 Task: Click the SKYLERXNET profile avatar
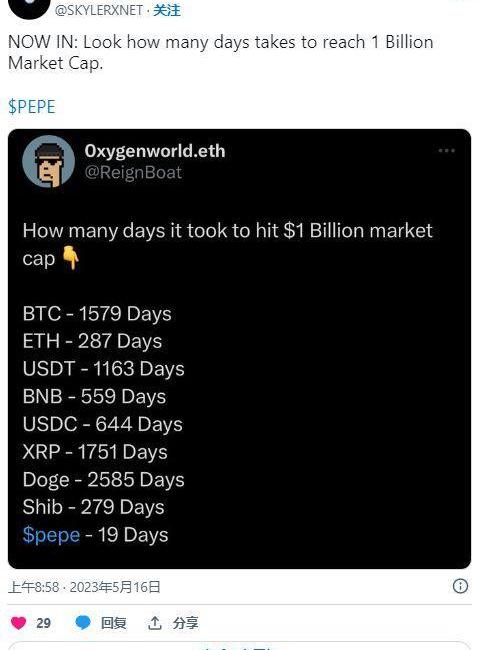tap(28, 7)
